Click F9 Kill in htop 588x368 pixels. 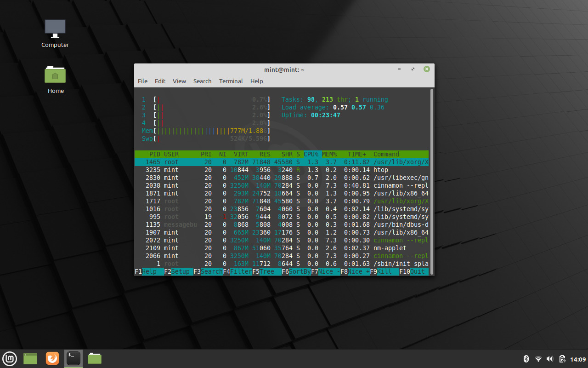384,271
